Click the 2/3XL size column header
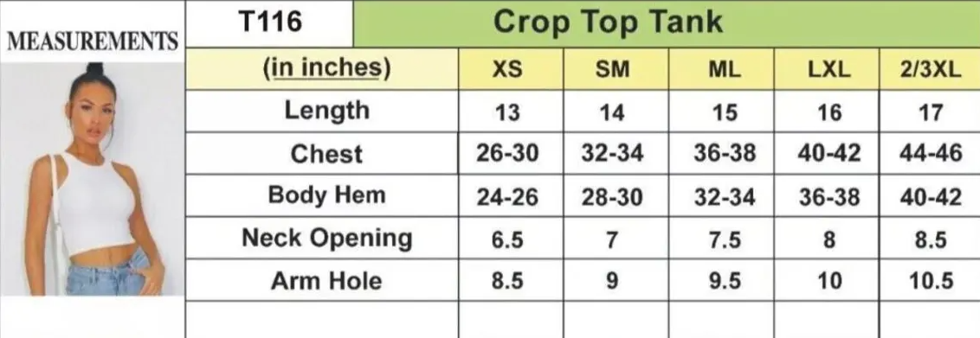980x338 pixels. click(x=931, y=70)
